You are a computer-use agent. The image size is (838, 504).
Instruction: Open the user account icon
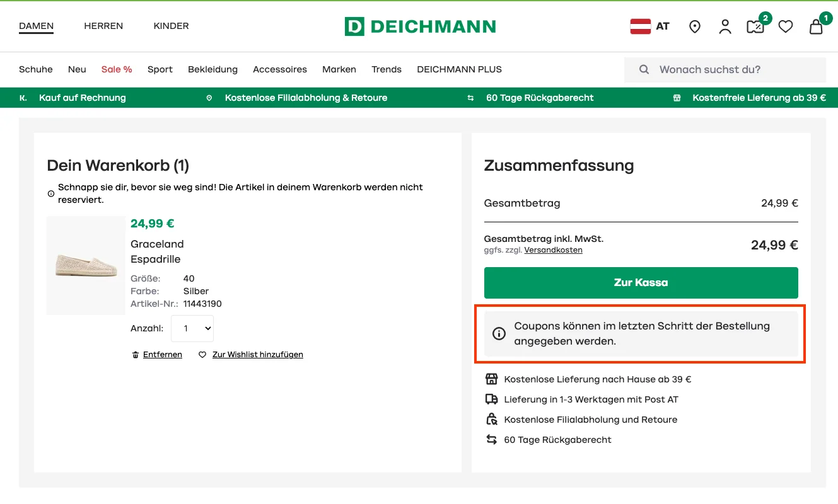pyautogui.click(x=725, y=26)
